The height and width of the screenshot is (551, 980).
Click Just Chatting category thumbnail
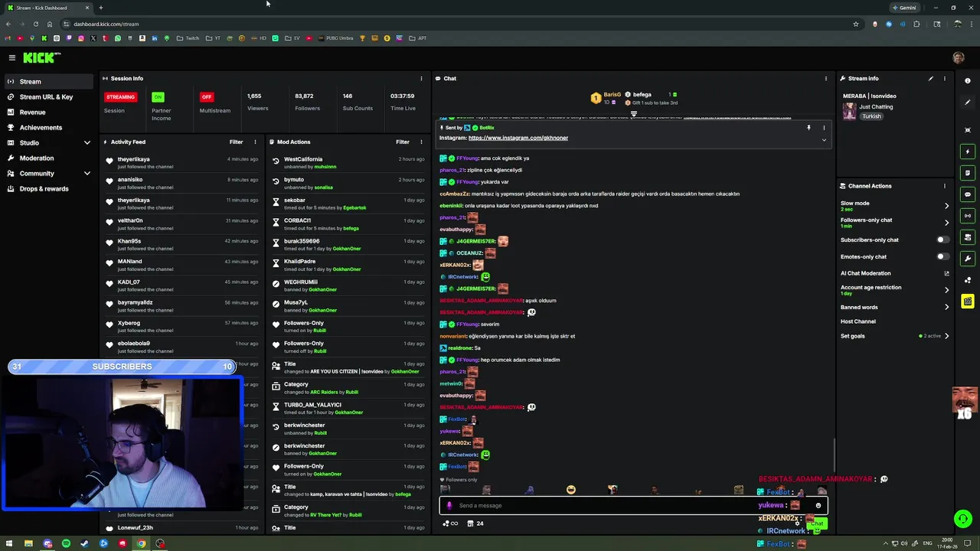849,111
